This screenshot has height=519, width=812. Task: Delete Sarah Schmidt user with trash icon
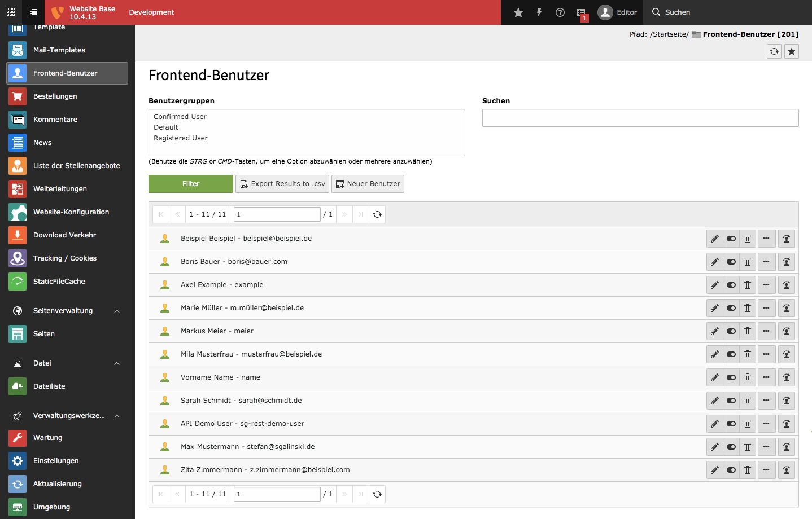tap(747, 401)
